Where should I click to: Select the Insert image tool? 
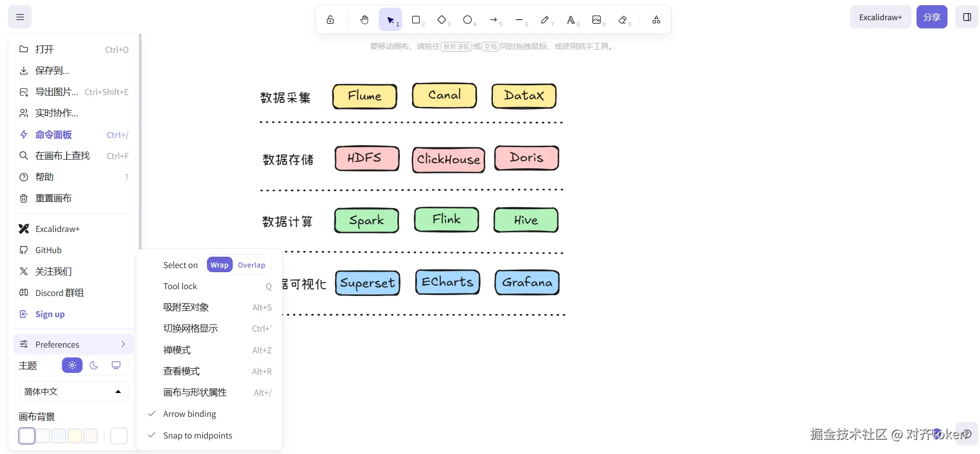(x=597, y=20)
